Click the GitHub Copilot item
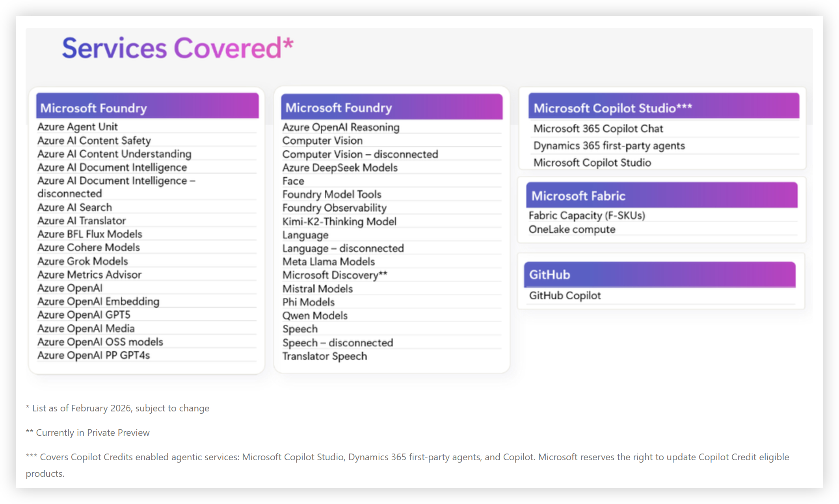The image size is (839, 504). pyautogui.click(x=565, y=295)
